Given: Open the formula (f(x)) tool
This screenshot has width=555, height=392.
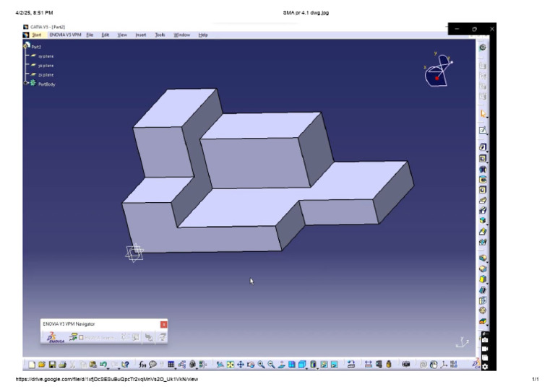Looking at the screenshot, I should [x=142, y=365].
